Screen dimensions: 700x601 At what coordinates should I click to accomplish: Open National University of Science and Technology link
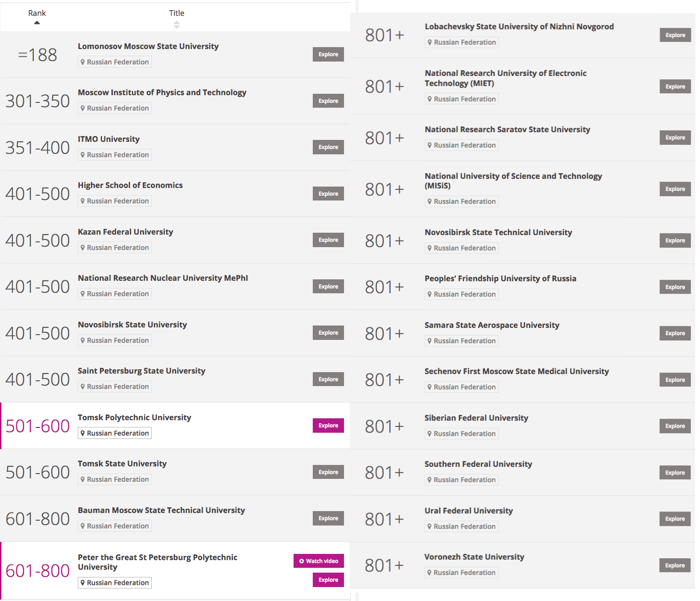pyautogui.click(x=513, y=181)
